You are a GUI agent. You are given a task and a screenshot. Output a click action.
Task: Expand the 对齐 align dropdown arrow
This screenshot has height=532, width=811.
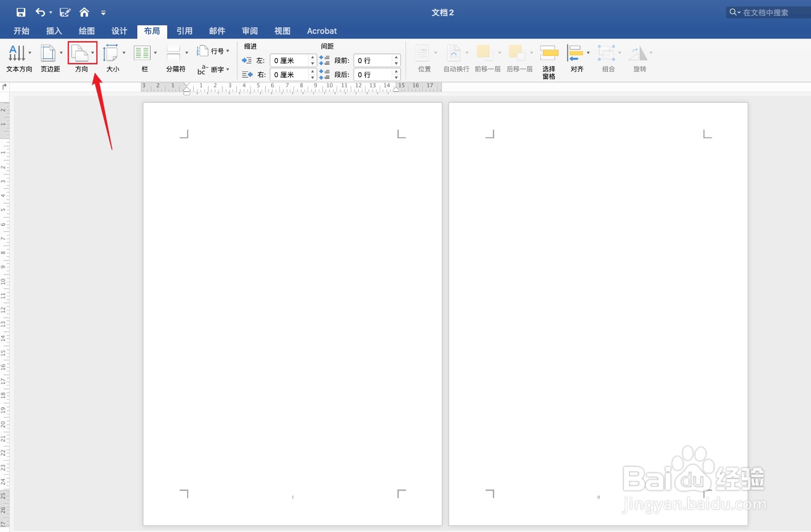point(588,53)
